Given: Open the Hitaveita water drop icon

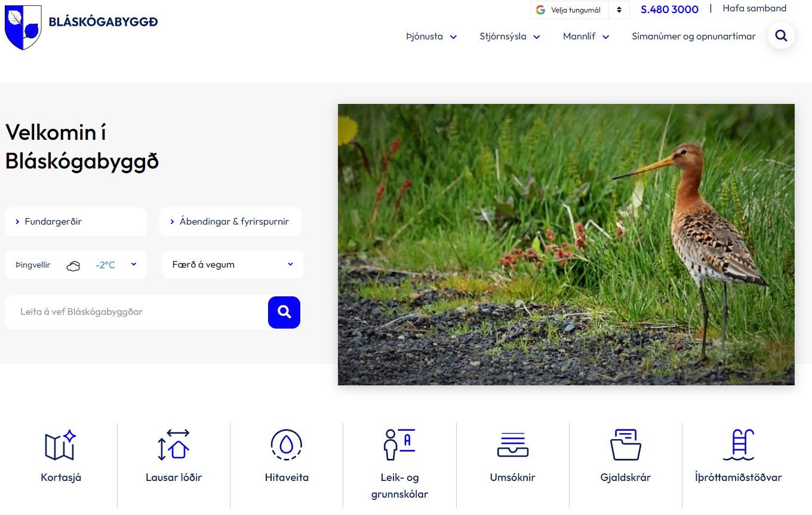Looking at the screenshot, I should point(287,445).
